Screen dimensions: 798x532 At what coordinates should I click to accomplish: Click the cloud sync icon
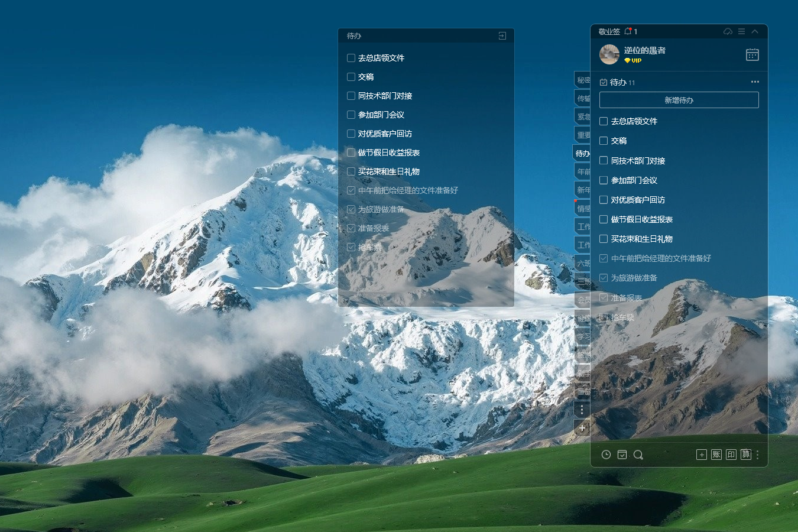pyautogui.click(x=728, y=31)
